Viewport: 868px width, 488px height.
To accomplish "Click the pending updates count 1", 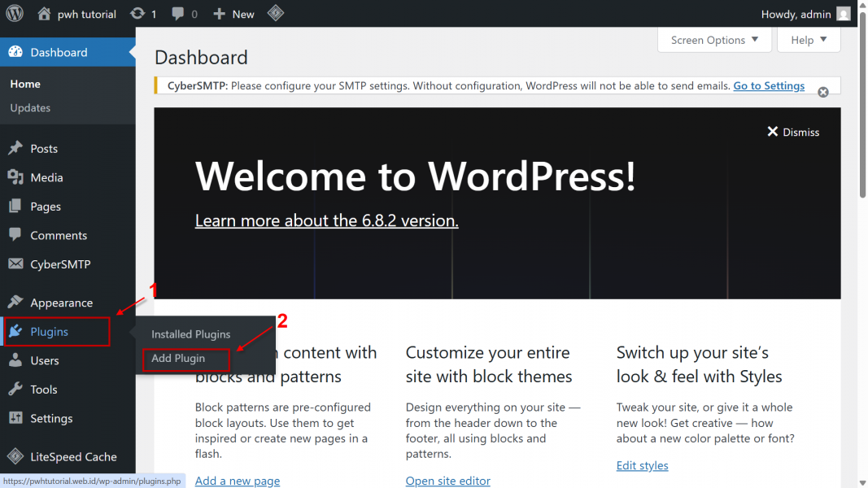I will 154,14.
